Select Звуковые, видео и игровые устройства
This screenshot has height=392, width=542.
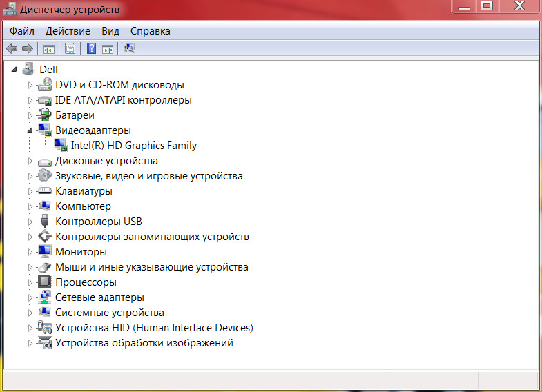[x=148, y=176]
